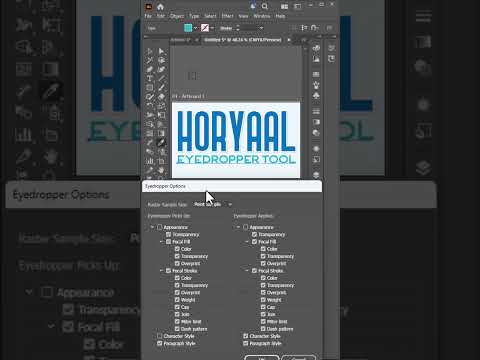Open the Window menu
The height and width of the screenshot is (360, 480).
click(x=262, y=16)
